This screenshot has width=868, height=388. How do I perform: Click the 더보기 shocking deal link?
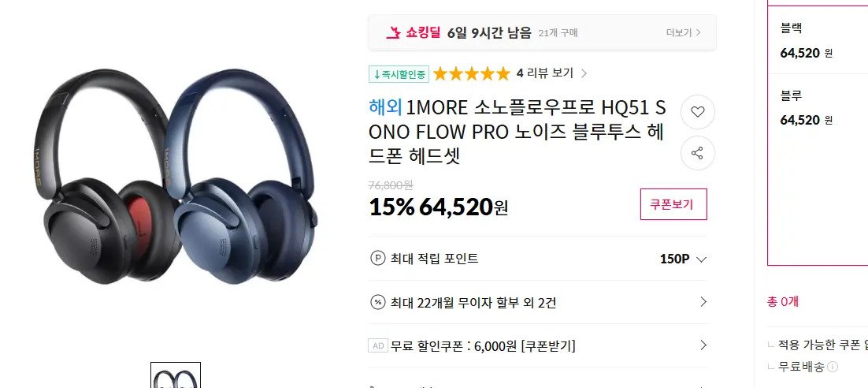coord(684,32)
